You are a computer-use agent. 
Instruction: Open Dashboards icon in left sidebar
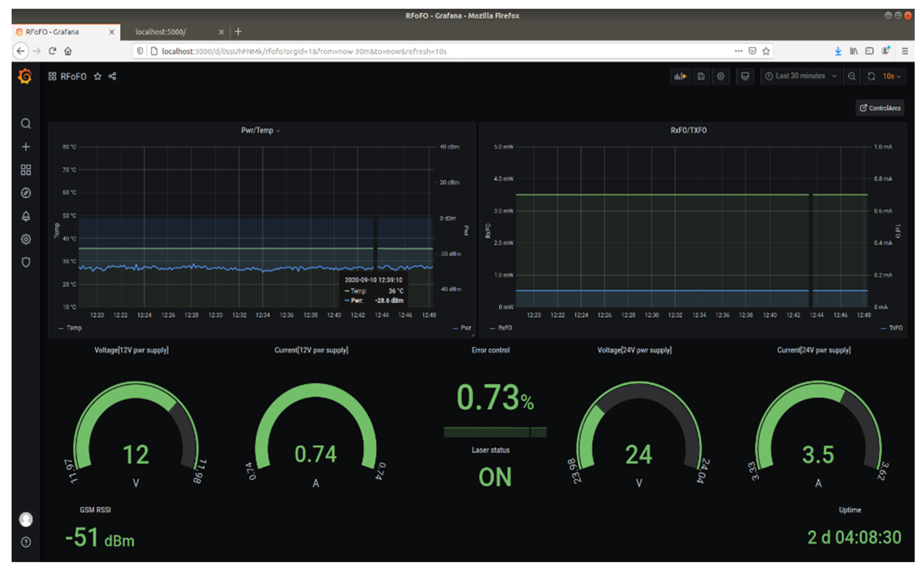coord(25,170)
